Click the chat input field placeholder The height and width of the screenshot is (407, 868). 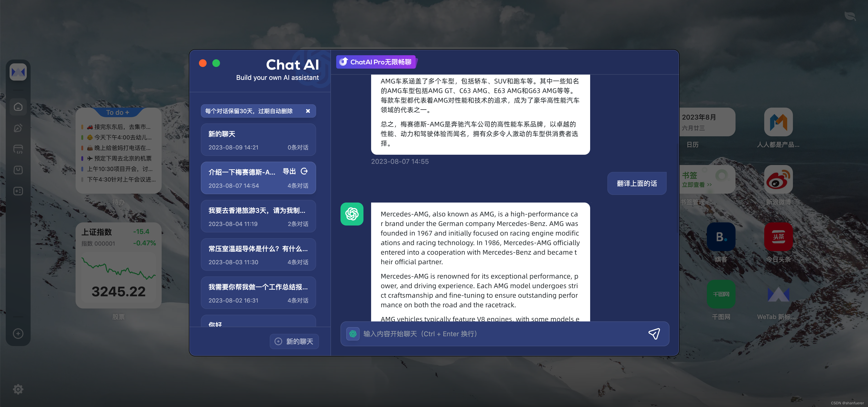click(x=420, y=334)
